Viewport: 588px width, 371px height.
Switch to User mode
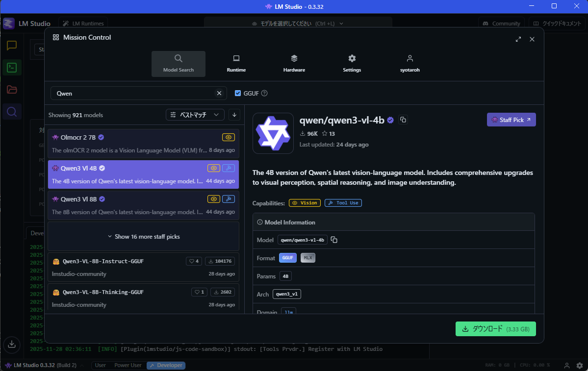tap(100, 366)
